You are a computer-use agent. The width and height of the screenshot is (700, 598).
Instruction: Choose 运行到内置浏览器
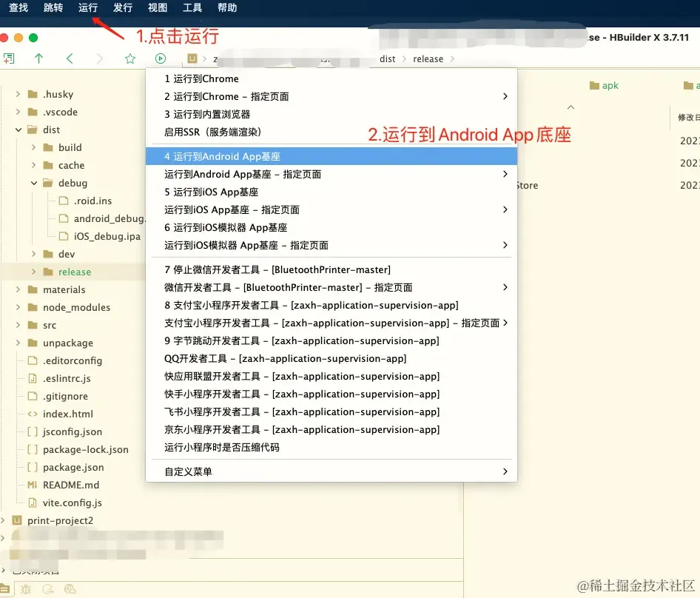point(332,114)
